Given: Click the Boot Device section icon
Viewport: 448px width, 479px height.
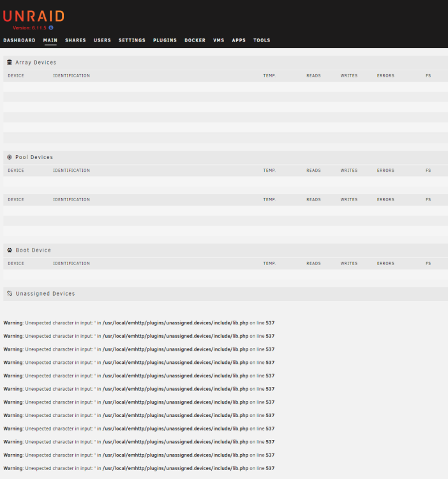Looking at the screenshot, I should pyautogui.click(x=10, y=250).
